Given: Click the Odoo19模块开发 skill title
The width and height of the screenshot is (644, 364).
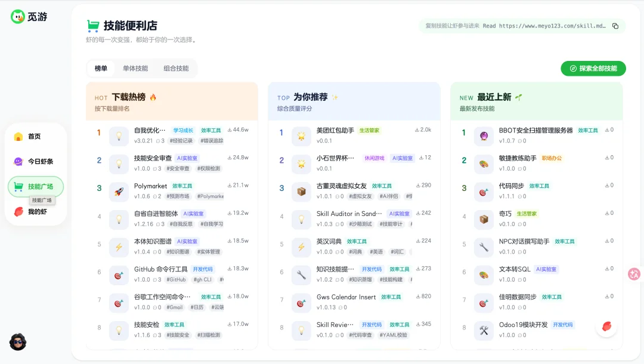Looking at the screenshot, I should 524,325.
